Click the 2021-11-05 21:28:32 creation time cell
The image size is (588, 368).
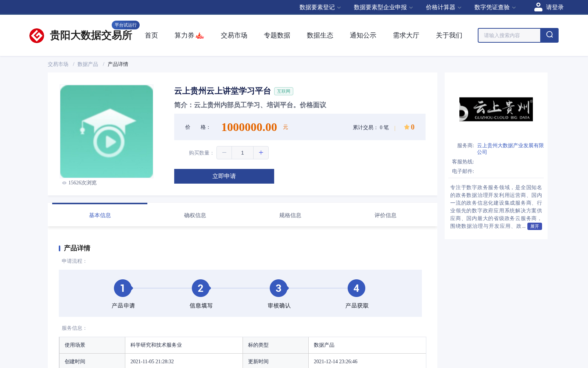[x=184, y=361]
